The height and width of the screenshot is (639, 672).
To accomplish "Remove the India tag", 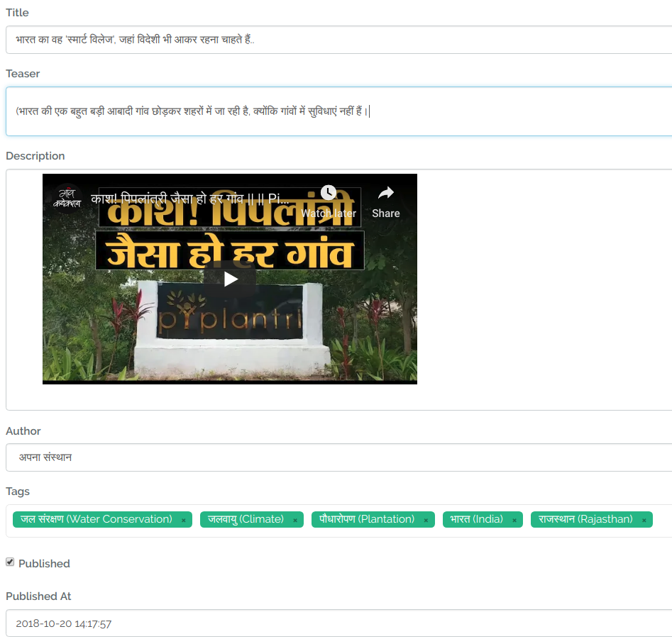I will [x=514, y=520].
